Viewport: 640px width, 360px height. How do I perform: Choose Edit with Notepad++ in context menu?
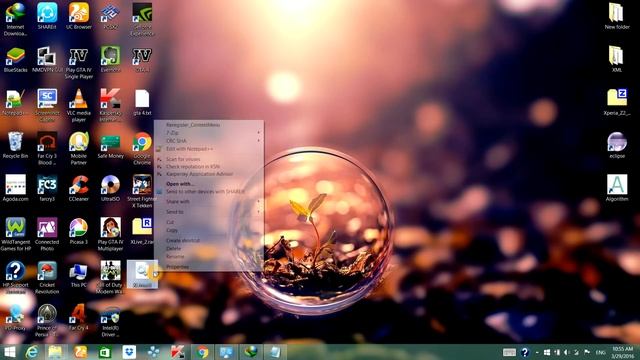209,149
